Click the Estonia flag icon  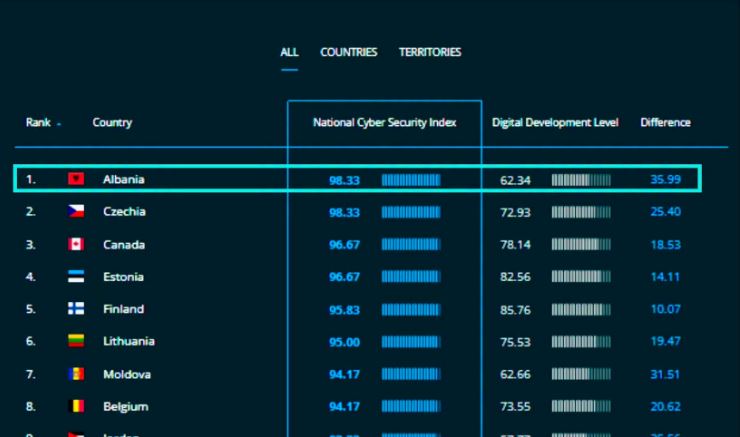(x=76, y=276)
